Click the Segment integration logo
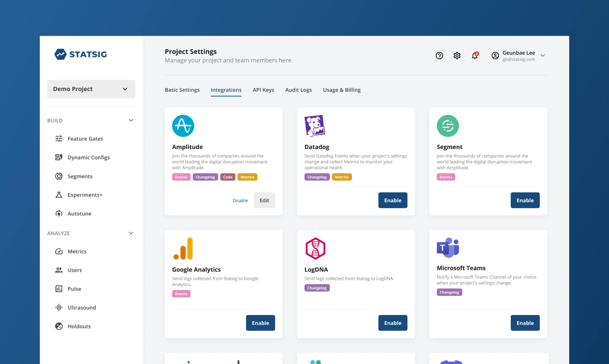 448,126
